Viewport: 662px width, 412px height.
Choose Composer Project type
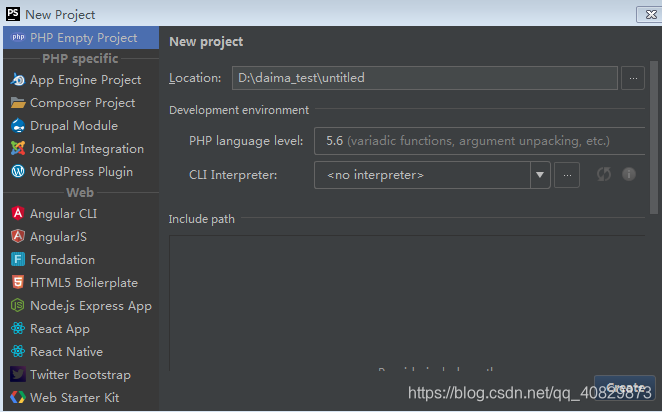[82, 103]
